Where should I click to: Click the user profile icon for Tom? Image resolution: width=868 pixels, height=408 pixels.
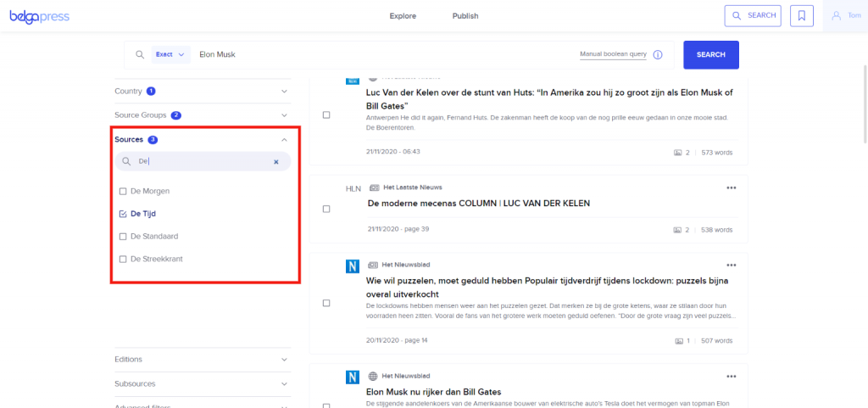click(837, 16)
